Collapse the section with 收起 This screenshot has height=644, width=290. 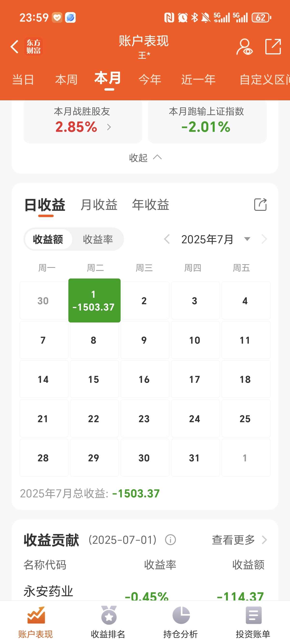point(145,158)
